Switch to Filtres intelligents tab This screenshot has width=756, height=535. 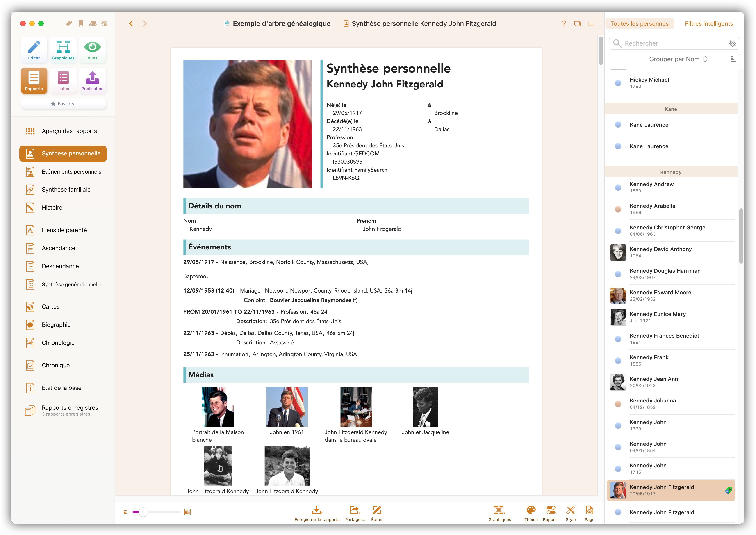[709, 23]
